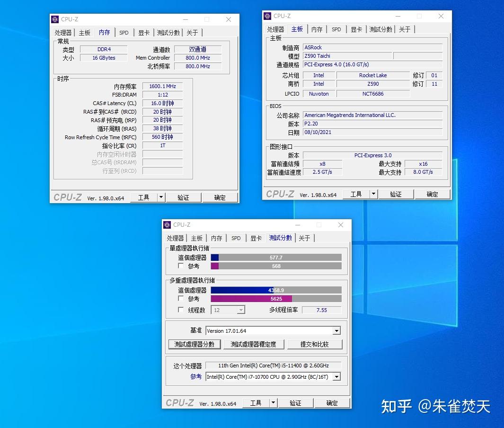Click 測試處理器分數 benchmark button
Image resolution: width=504 pixels, height=428 pixels.
(x=194, y=344)
